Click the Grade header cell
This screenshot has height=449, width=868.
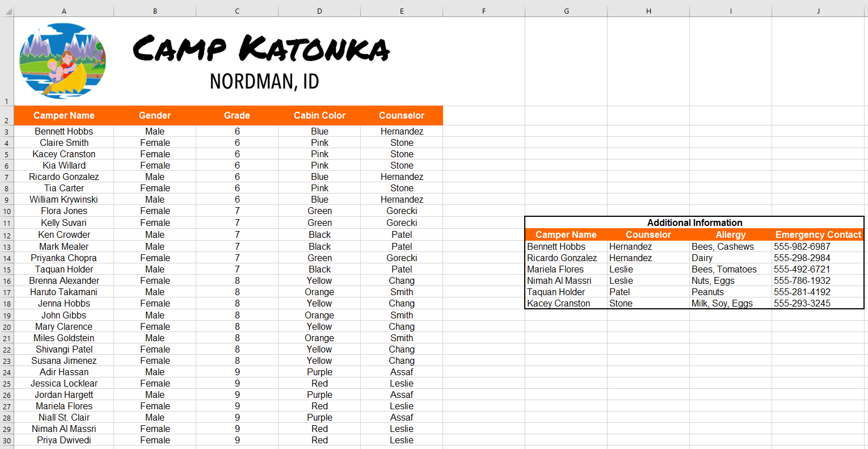237,115
